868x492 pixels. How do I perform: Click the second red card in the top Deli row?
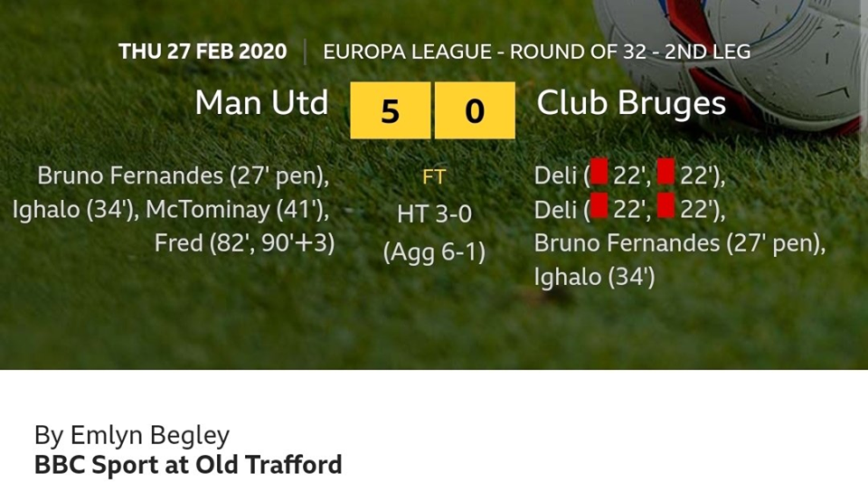pos(666,174)
